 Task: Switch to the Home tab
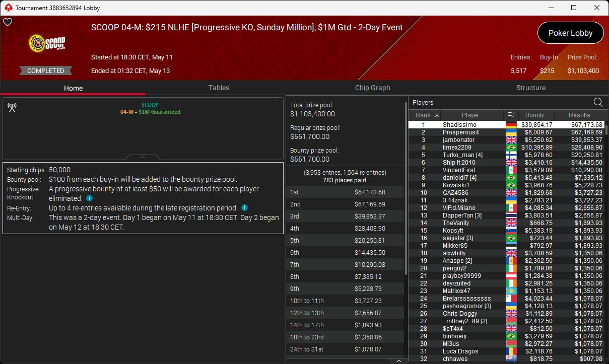click(73, 88)
